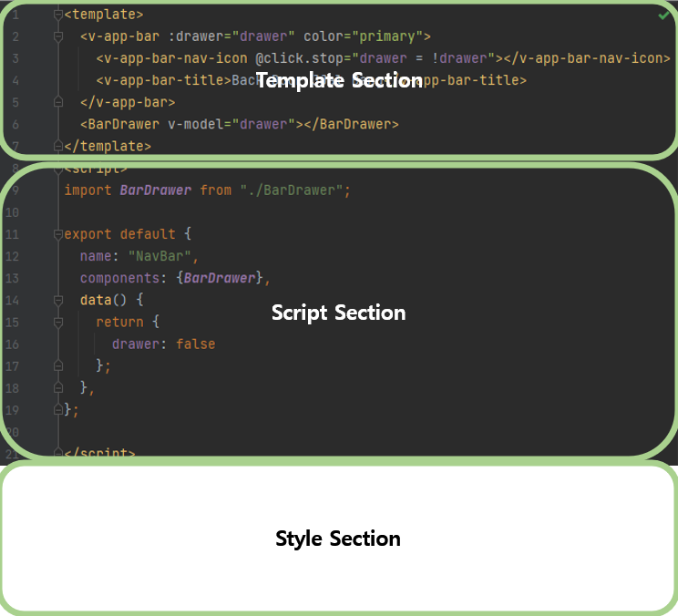Click the {BarDrawer} value on the components line

click(220, 278)
